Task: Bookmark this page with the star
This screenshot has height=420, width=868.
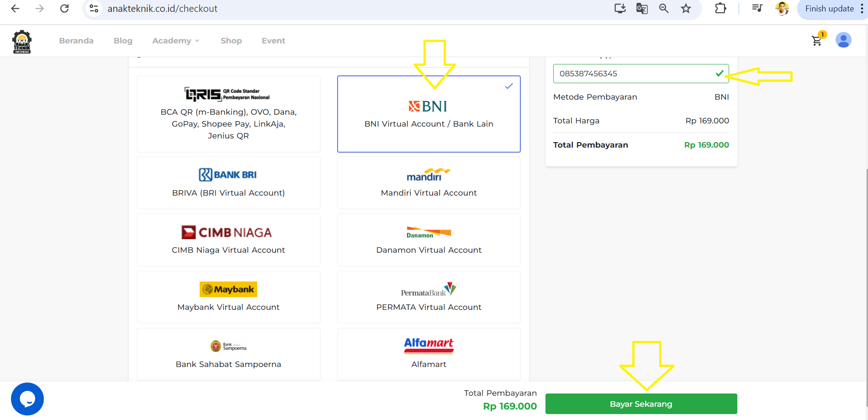Action: (686, 9)
